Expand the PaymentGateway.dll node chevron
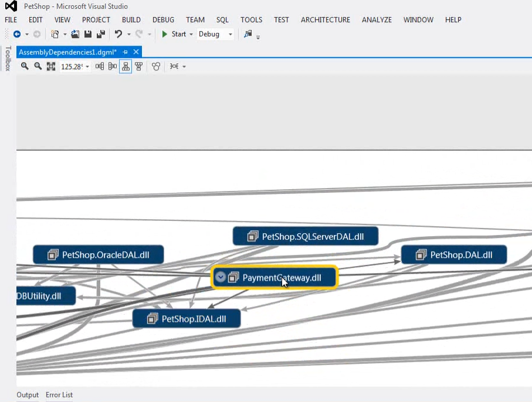 (x=221, y=277)
